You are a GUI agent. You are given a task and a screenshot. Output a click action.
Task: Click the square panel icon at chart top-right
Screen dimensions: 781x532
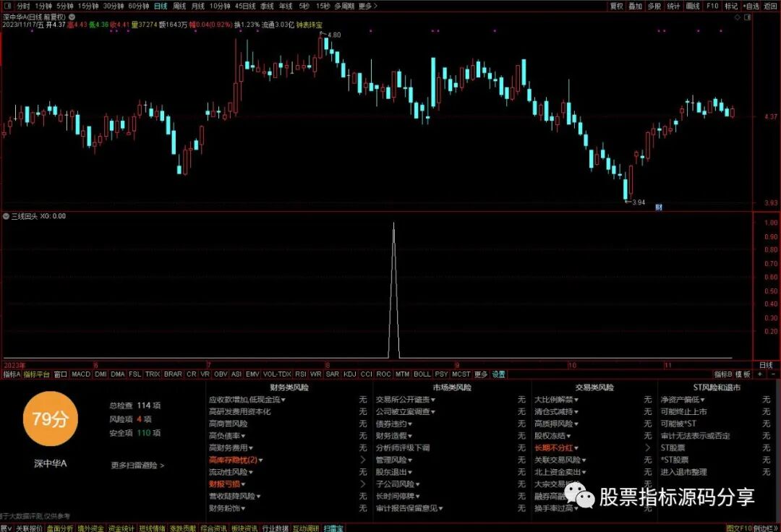coord(747,17)
